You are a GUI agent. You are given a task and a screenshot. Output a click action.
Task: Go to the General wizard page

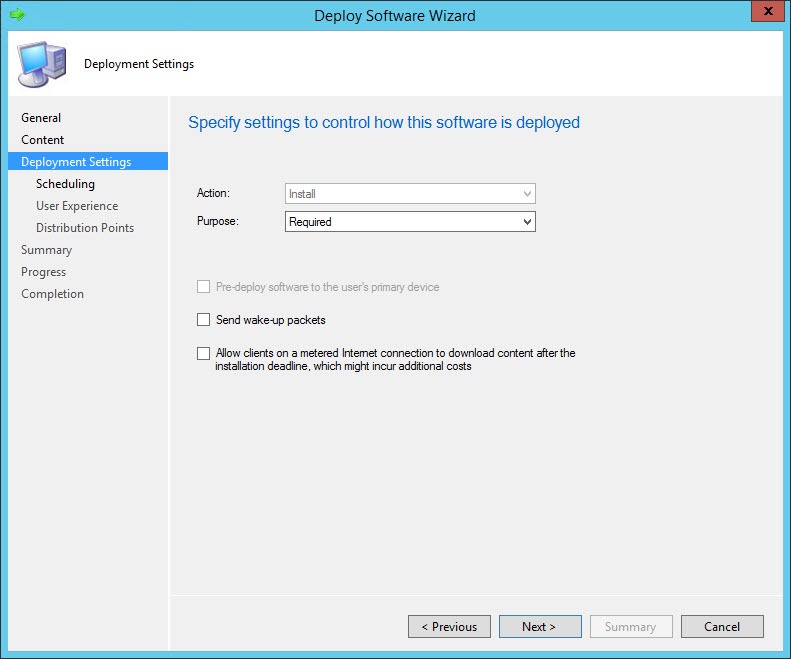coord(41,118)
